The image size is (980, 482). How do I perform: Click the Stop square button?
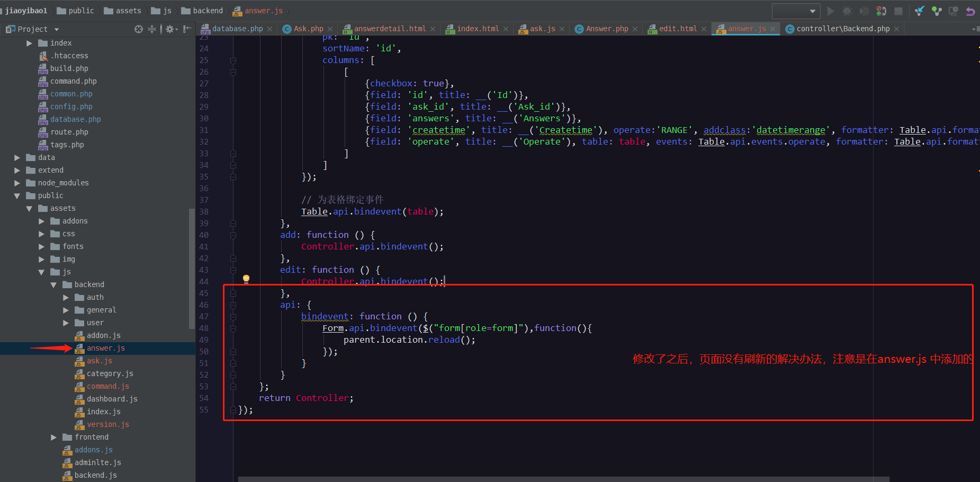point(898,11)
